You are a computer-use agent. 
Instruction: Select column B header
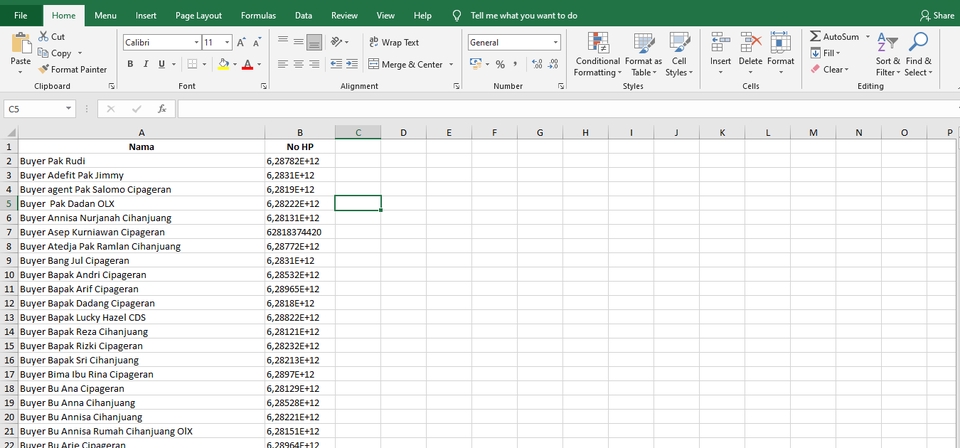[x=300, y=132]
